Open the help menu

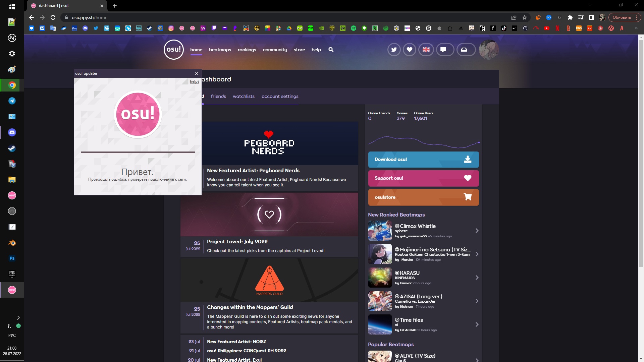point(316,50)
